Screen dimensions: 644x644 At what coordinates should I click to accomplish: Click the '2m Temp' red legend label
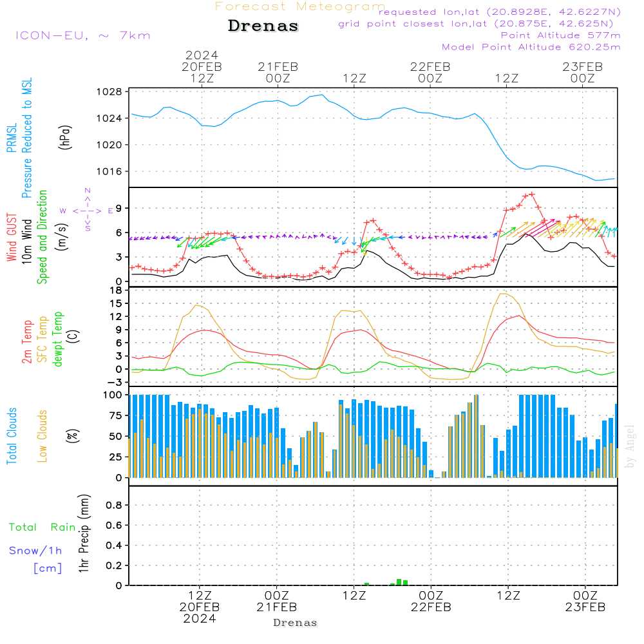[26, 342]
